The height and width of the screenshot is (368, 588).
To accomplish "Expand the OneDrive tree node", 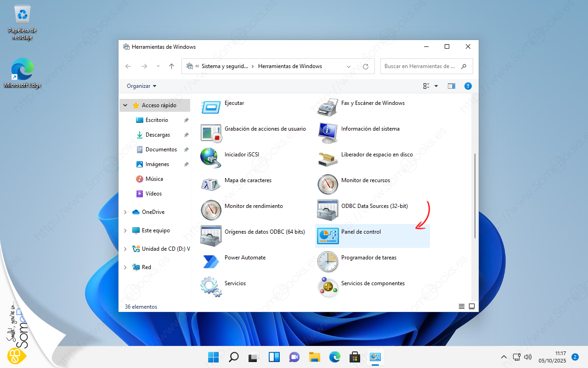I will (x=125, y=212).
